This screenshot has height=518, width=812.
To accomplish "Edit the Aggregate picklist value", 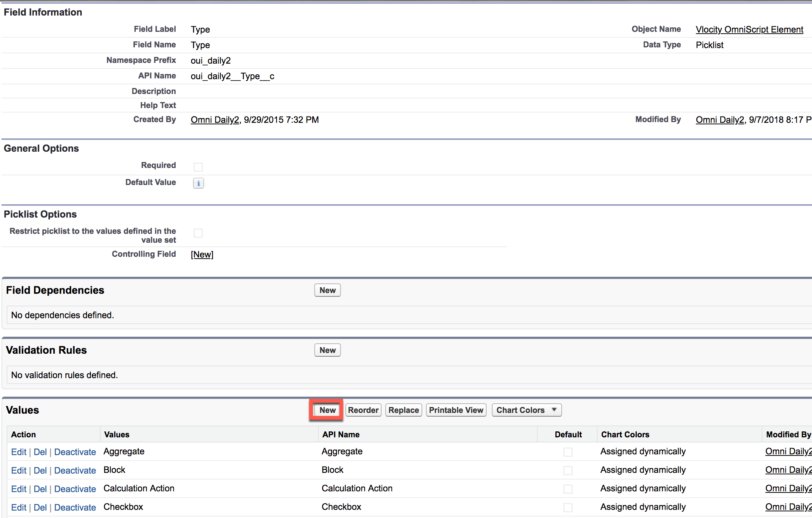I will [x=18, y=452].
